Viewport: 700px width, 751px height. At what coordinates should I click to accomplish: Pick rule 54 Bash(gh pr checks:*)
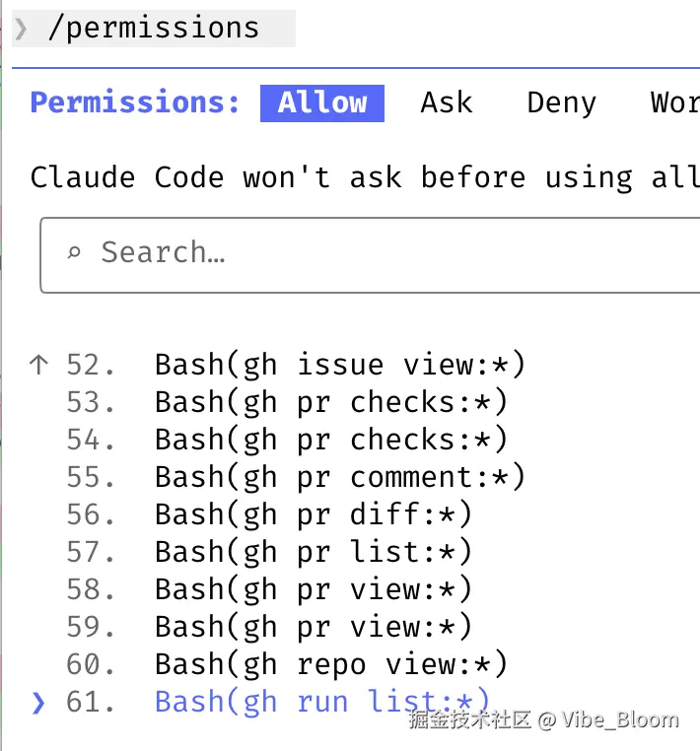coord(330,441)
